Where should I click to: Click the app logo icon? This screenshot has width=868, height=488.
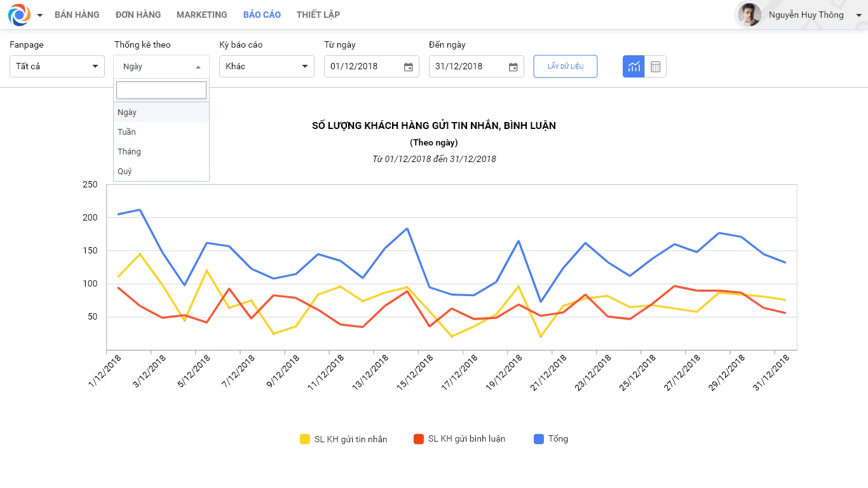19,15
